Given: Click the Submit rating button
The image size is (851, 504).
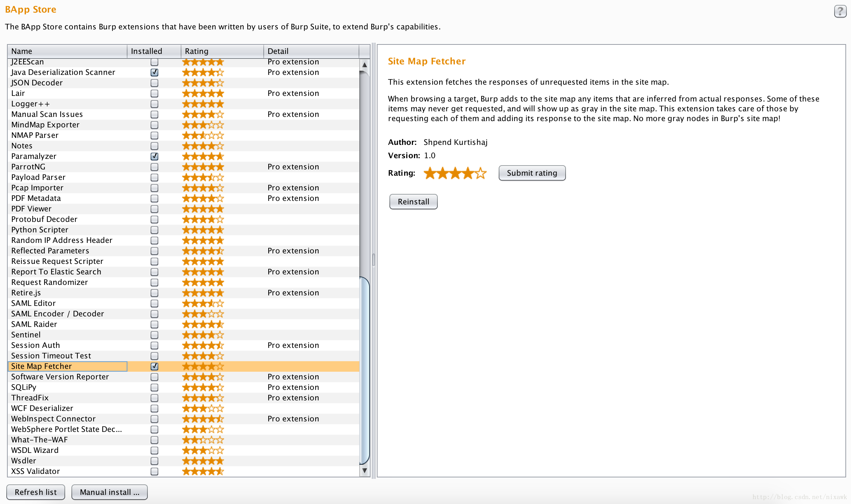Looking at the screenshot, I should click(532, 173).
